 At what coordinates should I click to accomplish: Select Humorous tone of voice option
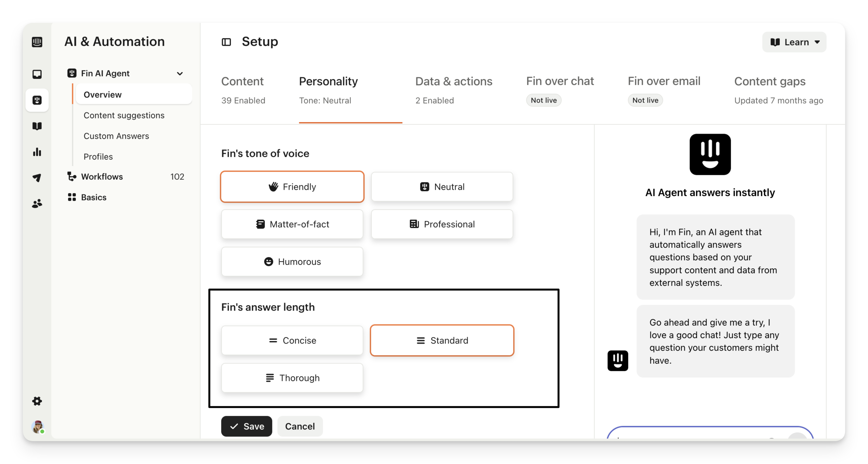292,262
